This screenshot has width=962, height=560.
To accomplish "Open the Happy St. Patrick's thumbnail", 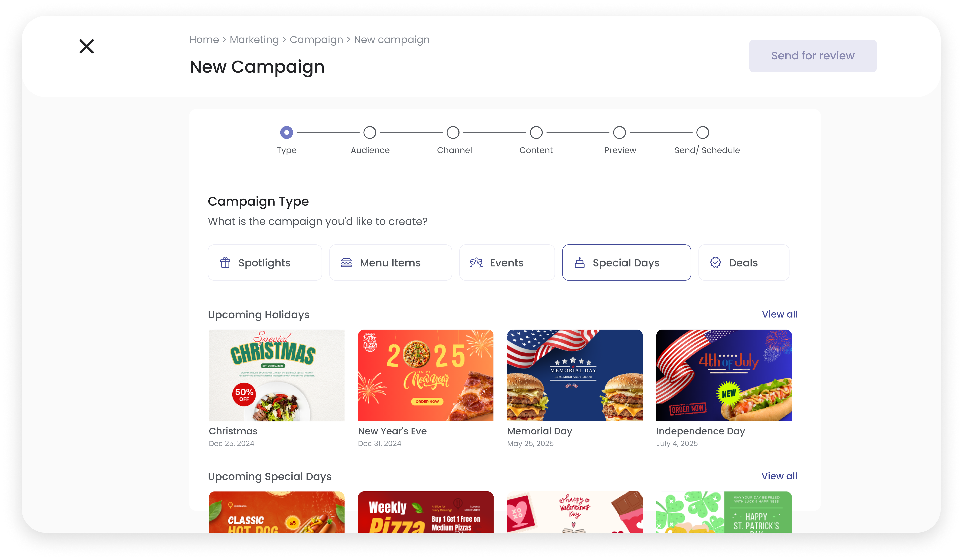I will [724, 512].
